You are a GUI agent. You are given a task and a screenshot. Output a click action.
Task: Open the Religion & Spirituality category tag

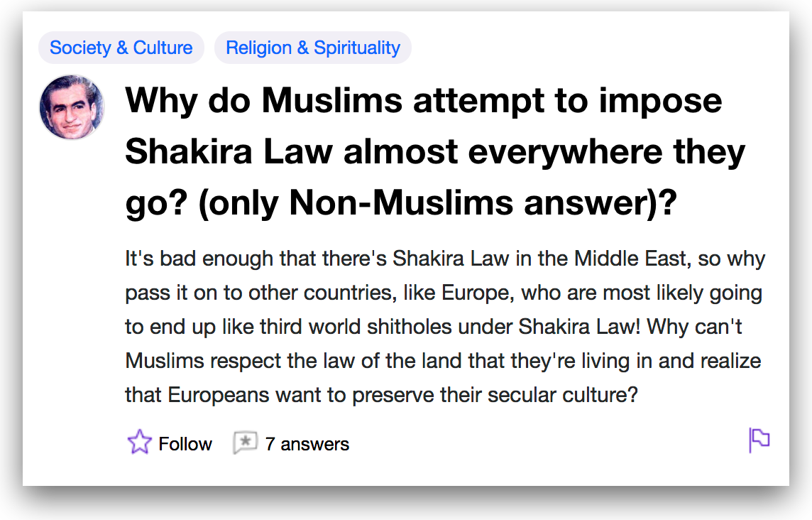click(313, 48)
